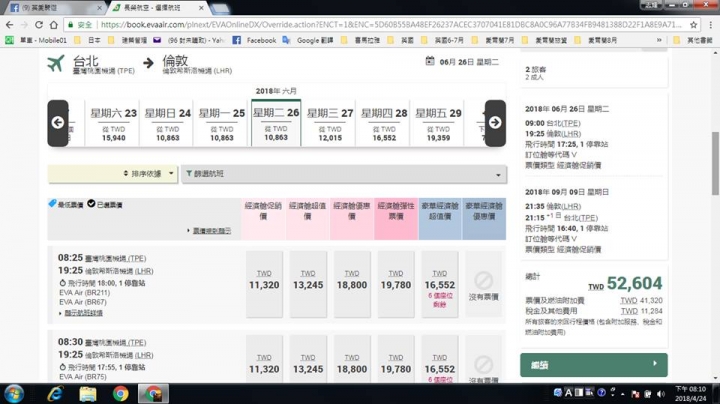The width and height of the screenshot is (720, 404).
Task: Click the browser forward arrow
Action: tap(24, 25)
